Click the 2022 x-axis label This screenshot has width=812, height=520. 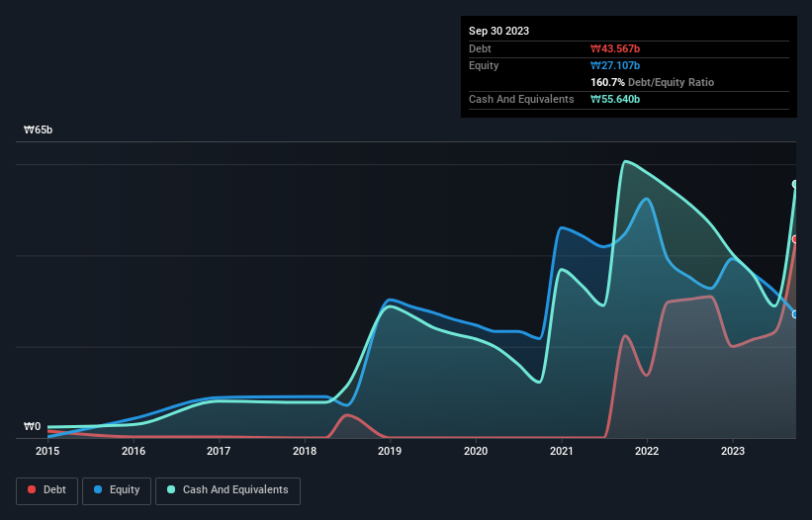(647, 451)
